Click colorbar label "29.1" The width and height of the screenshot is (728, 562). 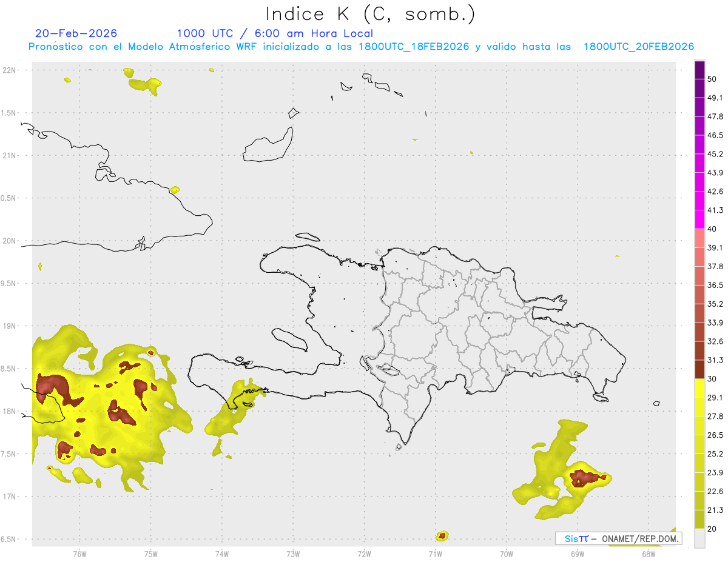point(715,398)
